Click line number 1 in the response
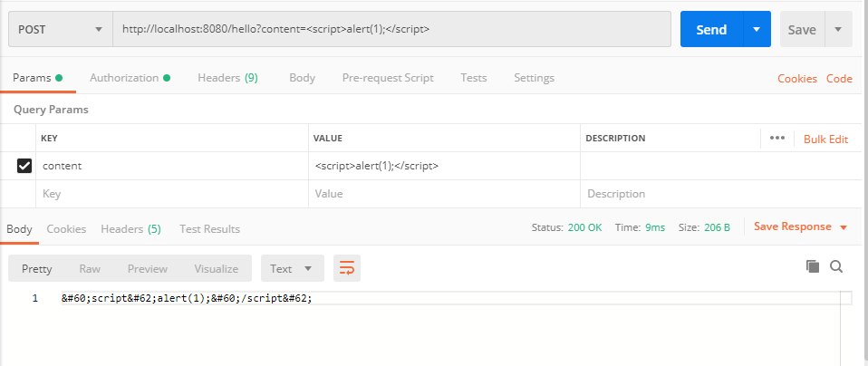868x366 pixels. coord(34,298)
